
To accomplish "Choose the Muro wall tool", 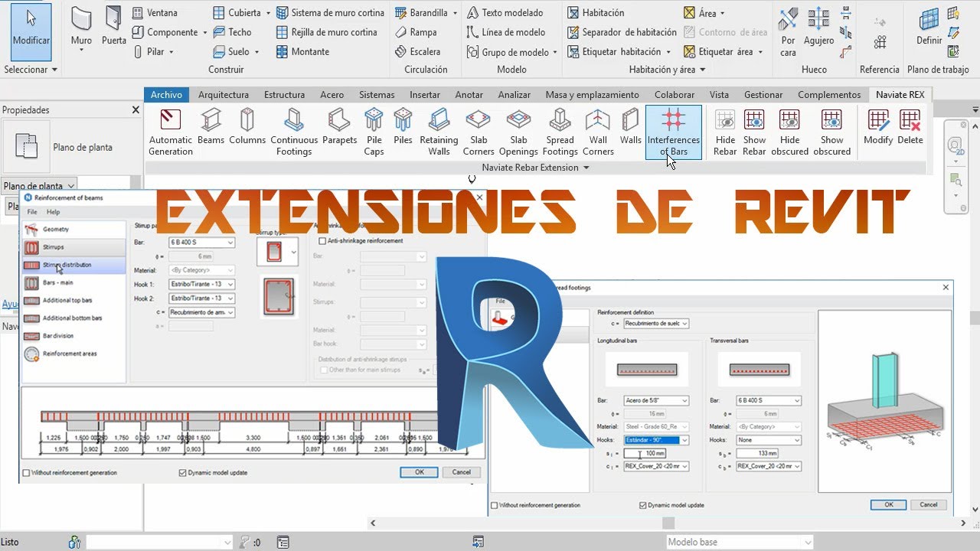I will (81, 31).
